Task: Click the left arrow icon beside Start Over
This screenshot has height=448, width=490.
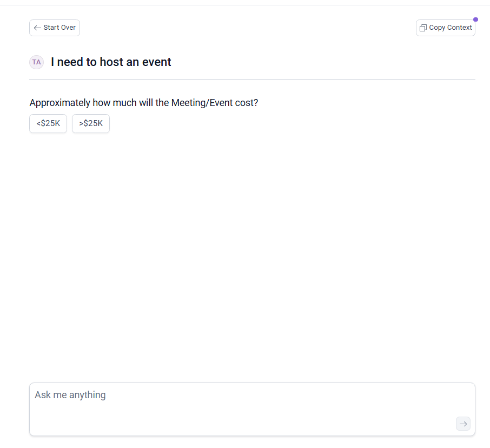Action: 37,28
